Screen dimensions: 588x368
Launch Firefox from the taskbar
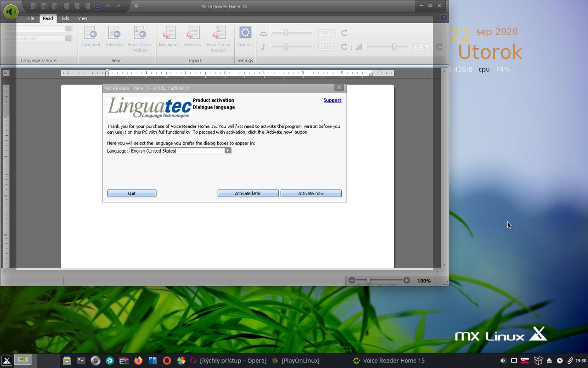(138, 360)
